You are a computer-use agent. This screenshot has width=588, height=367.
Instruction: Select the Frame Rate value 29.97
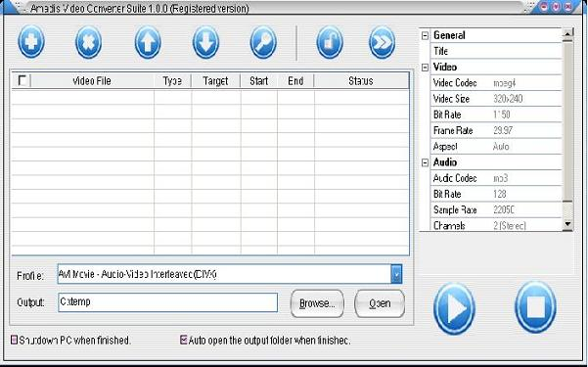pos(503,130)
